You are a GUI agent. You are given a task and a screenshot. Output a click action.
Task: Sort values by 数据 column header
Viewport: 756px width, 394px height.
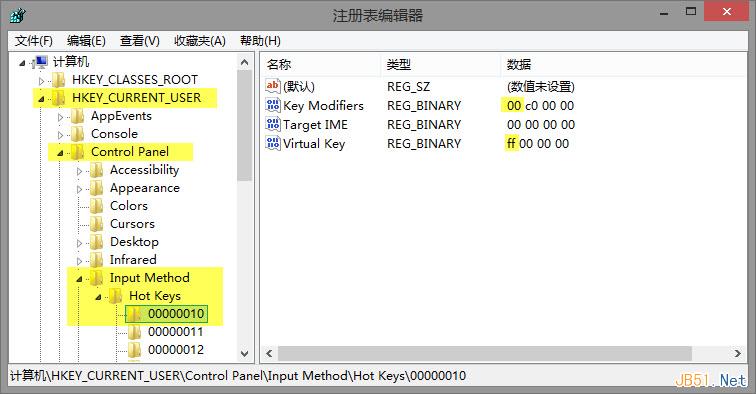tap(624, 64)
